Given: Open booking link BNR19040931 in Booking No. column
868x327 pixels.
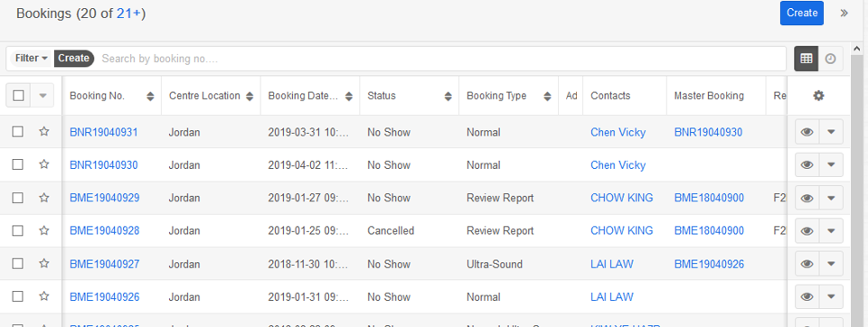Looking at the screenshot, I should 103,132.
